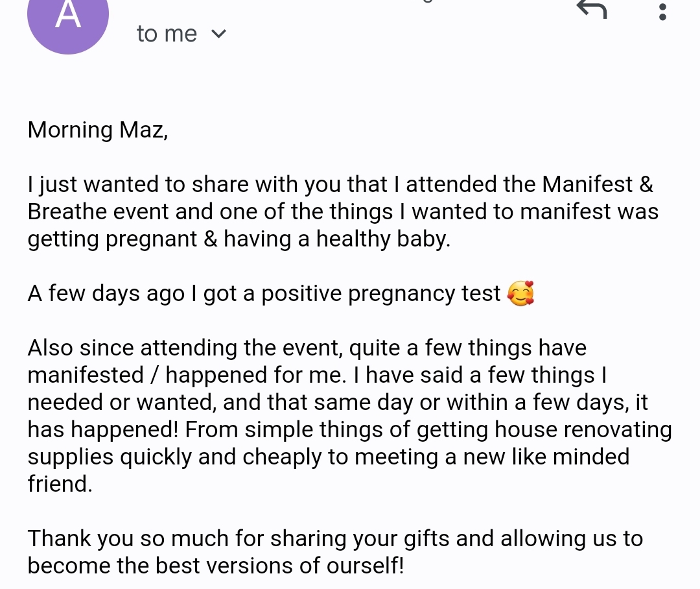This screenshot has width=700, height=589.
Task: Click the single word 'friend.' line
Action: coord(60,484)
